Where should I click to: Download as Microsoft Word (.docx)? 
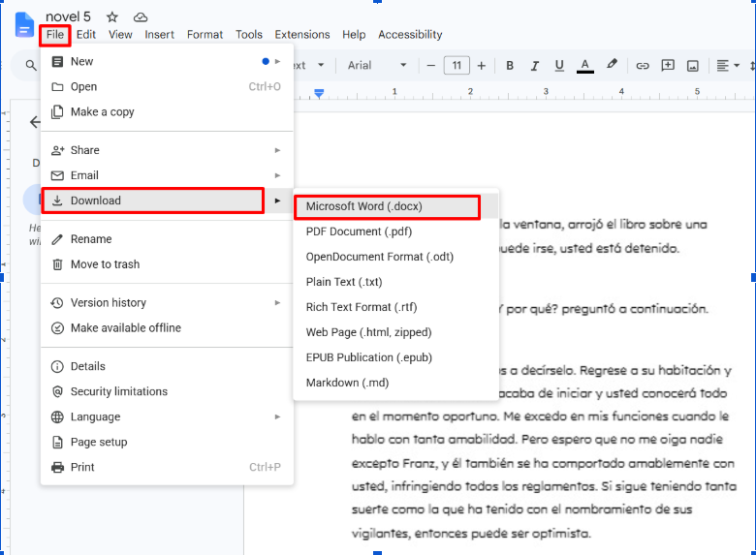click(395, 206)
